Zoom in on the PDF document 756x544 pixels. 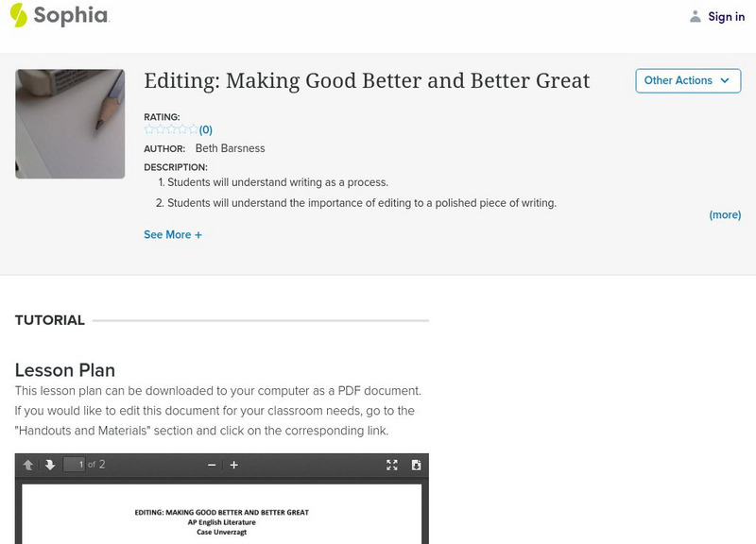pos(234,465)
